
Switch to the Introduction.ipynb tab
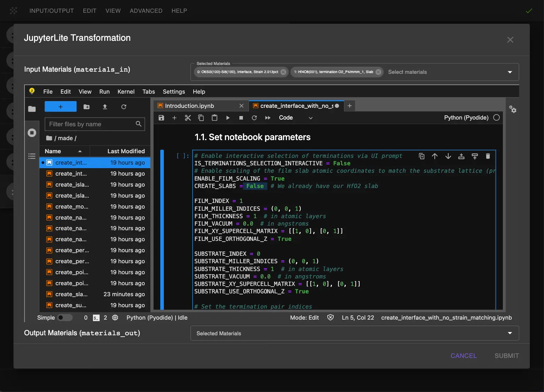click(x=189, y=106)
